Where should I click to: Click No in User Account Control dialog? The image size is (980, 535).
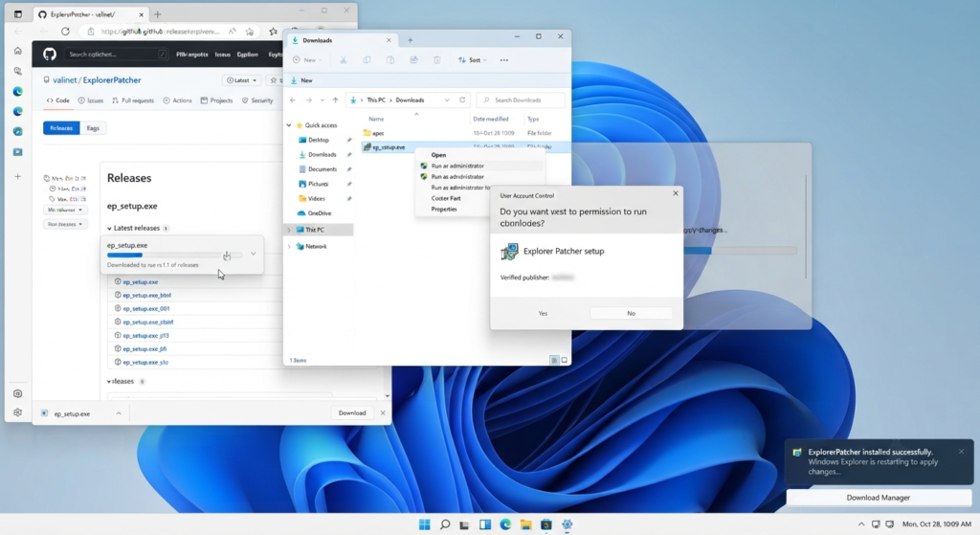coord(632,313)
